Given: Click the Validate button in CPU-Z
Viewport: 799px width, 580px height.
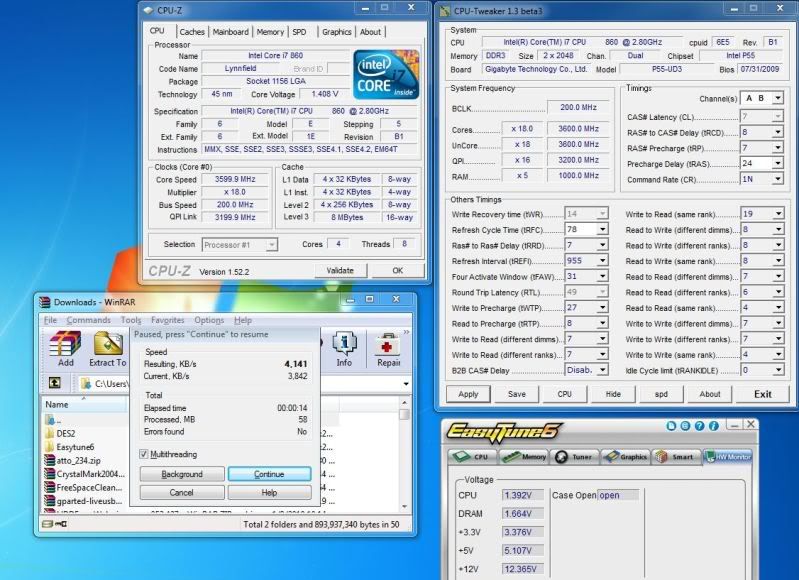Looking at the screenshot, I should 340,271.
